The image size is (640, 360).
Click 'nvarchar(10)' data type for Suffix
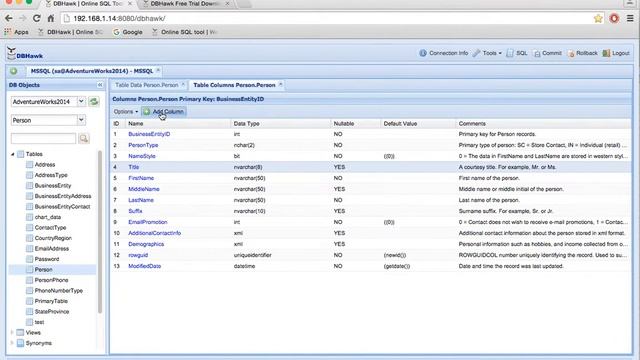[249, 211]
